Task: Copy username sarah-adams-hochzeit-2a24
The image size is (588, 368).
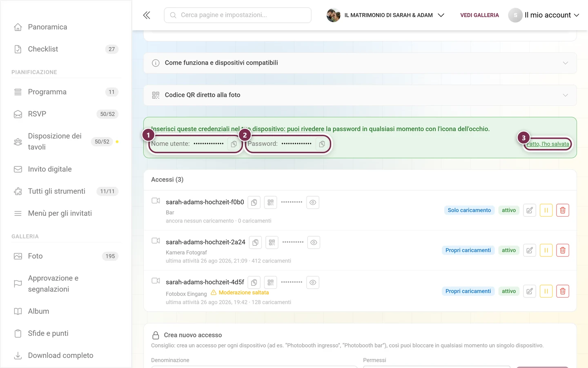Action: [255, 242]
